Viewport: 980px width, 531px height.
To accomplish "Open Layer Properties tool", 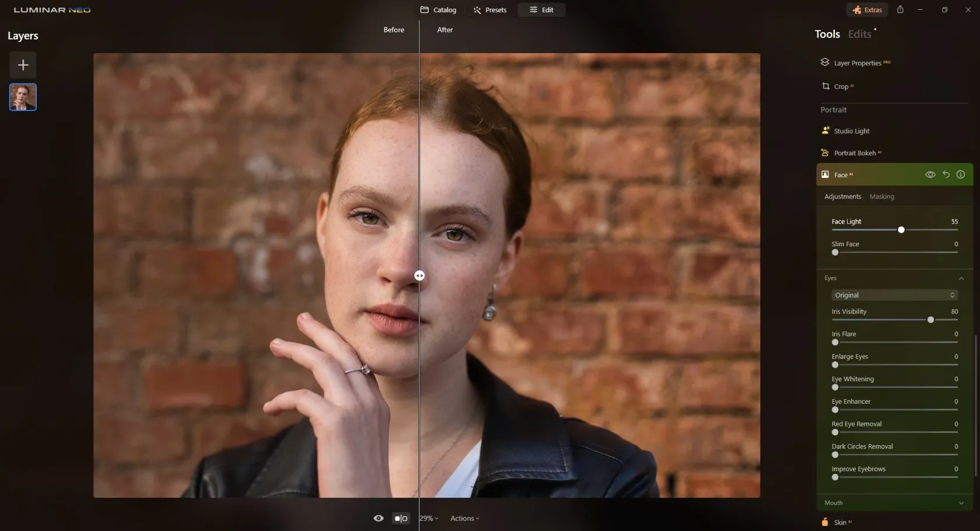I will pyautogui.click(x=856, y=63).
